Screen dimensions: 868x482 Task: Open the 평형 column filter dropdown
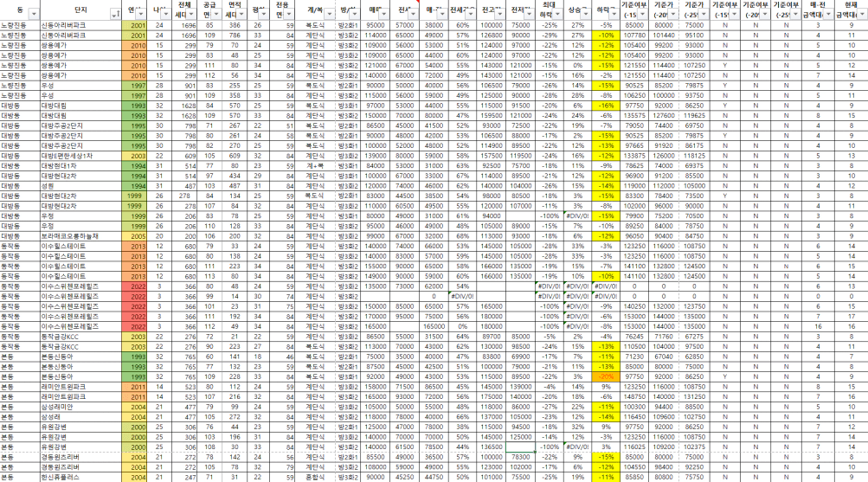pyautogui.click(x=264, y=14)
